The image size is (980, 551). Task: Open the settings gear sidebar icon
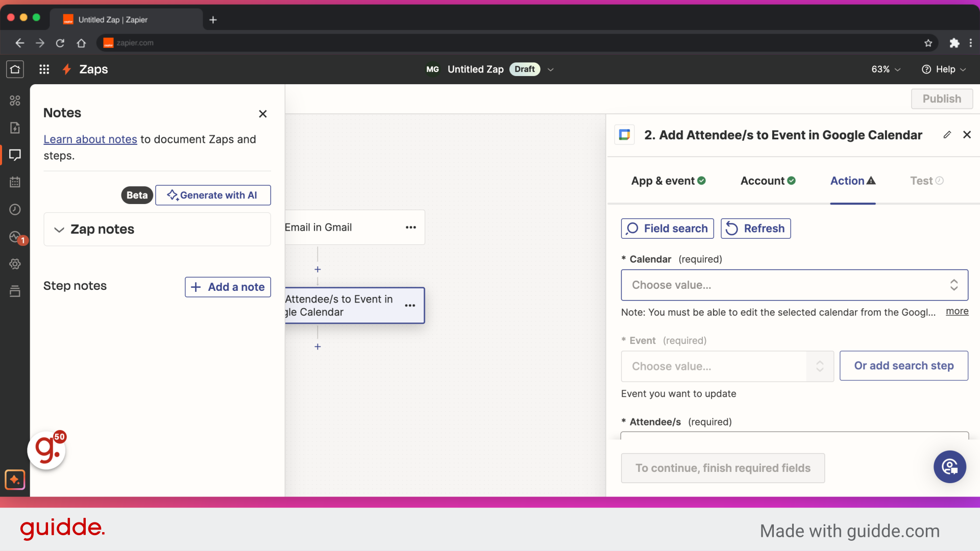[15, 264]
